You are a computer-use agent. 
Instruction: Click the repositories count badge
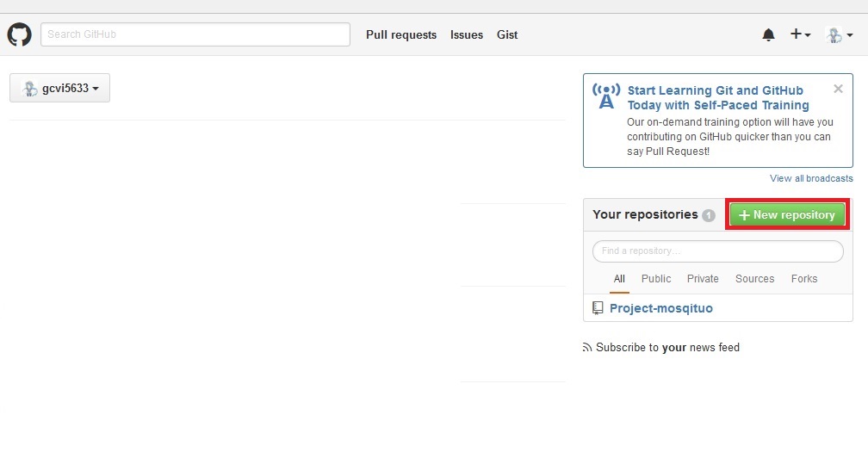click(x=708, y=215)
